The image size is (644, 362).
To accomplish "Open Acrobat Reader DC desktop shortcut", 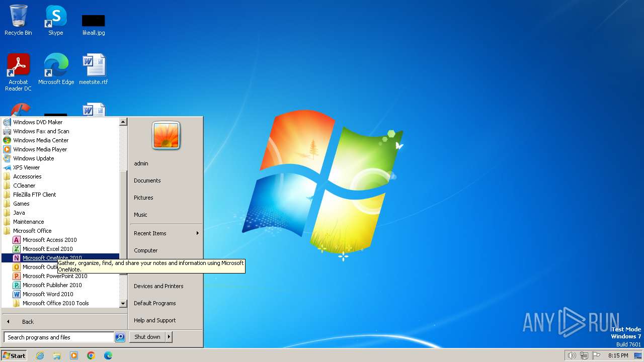I will pos(18,72).
